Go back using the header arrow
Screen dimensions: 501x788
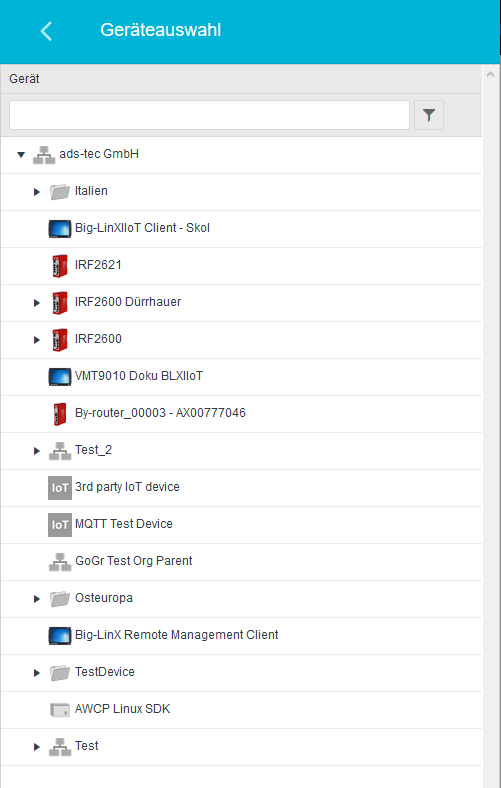coord(46,31)
